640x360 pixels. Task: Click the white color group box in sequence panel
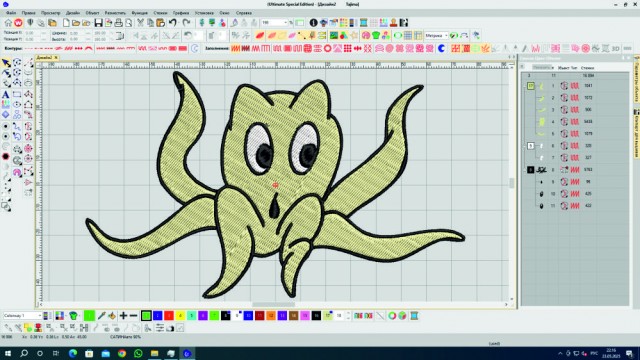click(x=531, y=146)
